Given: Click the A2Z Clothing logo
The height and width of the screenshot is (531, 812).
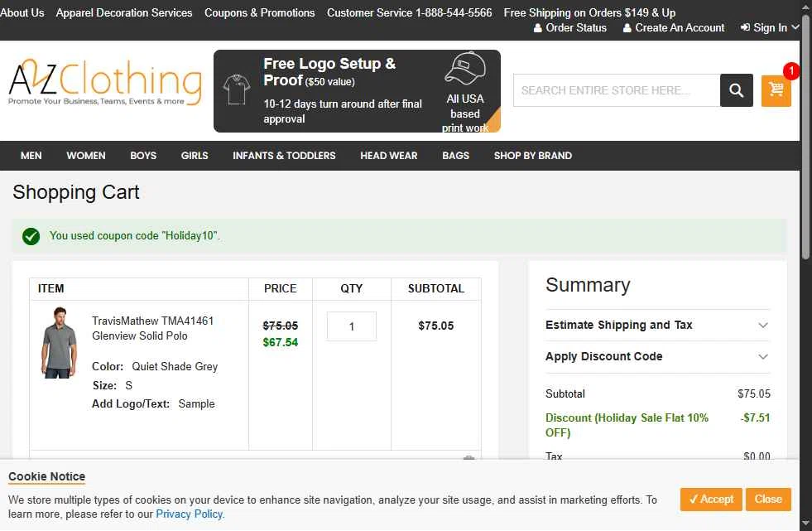Looking at the screenshot, I should (105, 82).
